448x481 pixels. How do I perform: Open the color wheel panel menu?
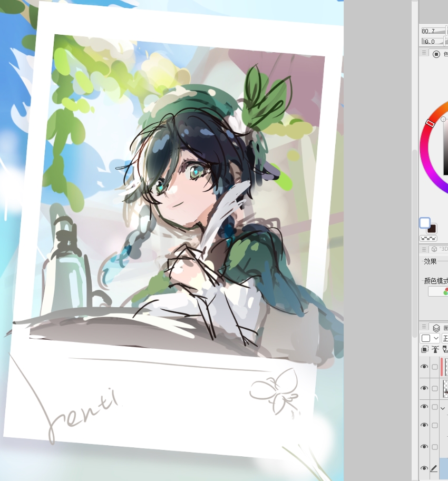(x=424, y=53)
